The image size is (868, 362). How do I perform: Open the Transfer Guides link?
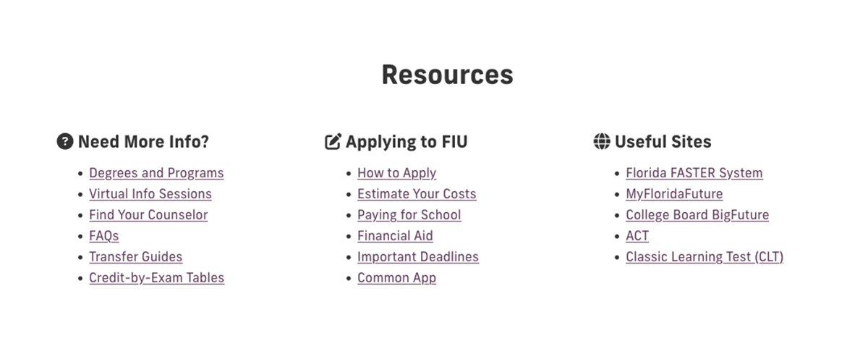click(x=136, y=257)
